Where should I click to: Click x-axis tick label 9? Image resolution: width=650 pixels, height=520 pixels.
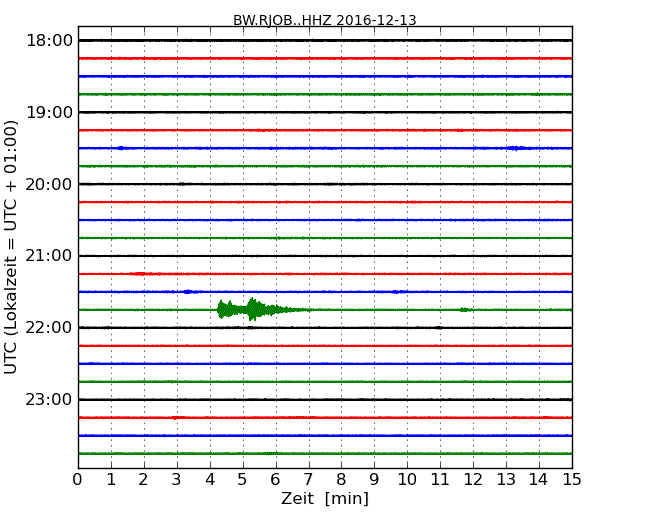pyautogui.click(x=374, y=480)
